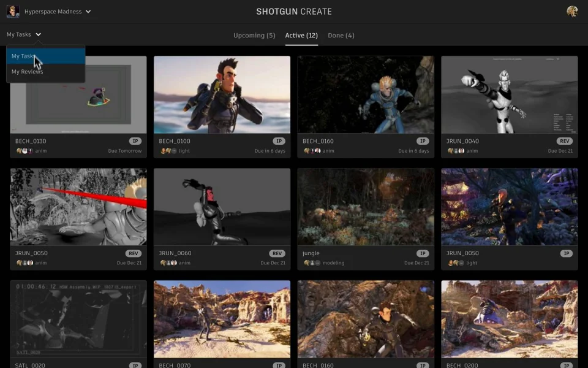588x368 pixels.
Task: Click the BECH_0200 task name
Action: 462,366
